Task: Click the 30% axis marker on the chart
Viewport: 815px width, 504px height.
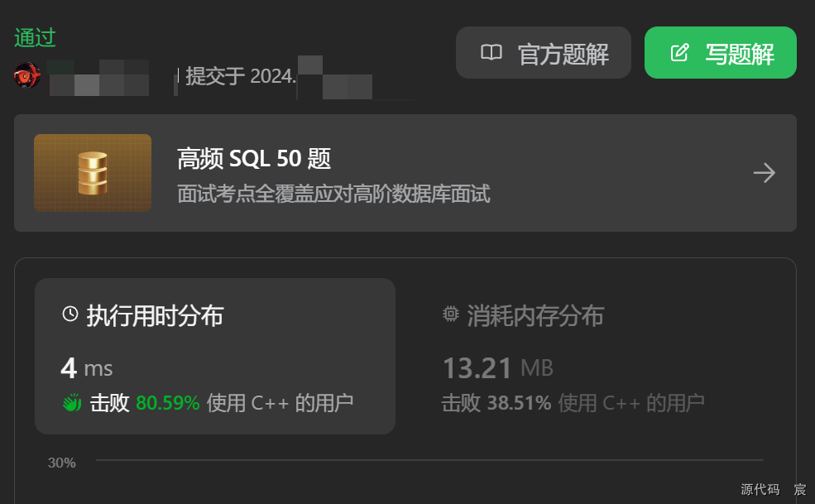Action: tap(61, 463)
